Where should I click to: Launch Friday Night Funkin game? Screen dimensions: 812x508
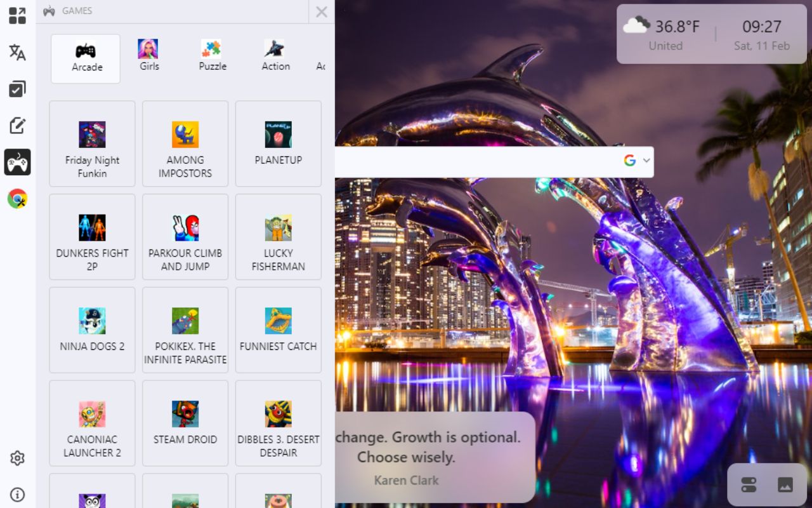click(92, 143)
